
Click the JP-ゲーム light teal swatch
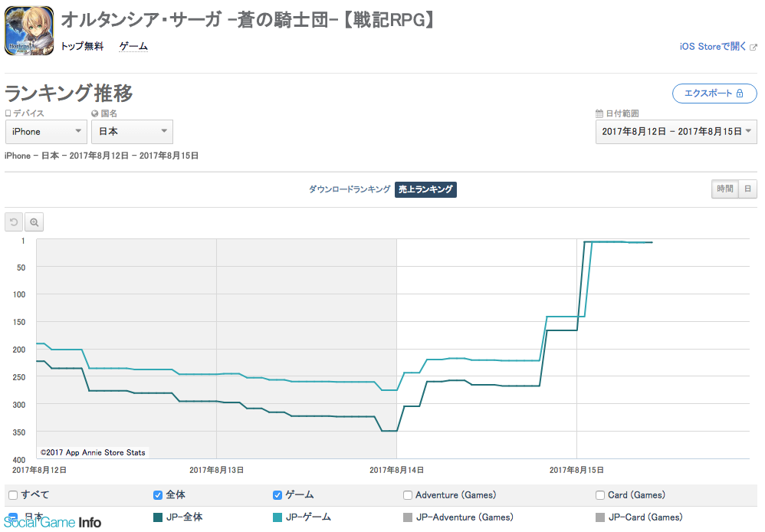(x=277, y=517)
